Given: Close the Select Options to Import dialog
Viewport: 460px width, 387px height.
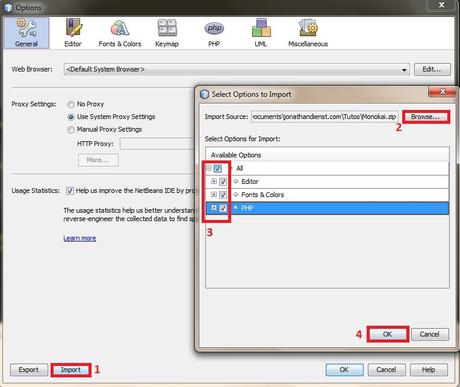Looking at the screenshot, I should click(x=442, y=92).
